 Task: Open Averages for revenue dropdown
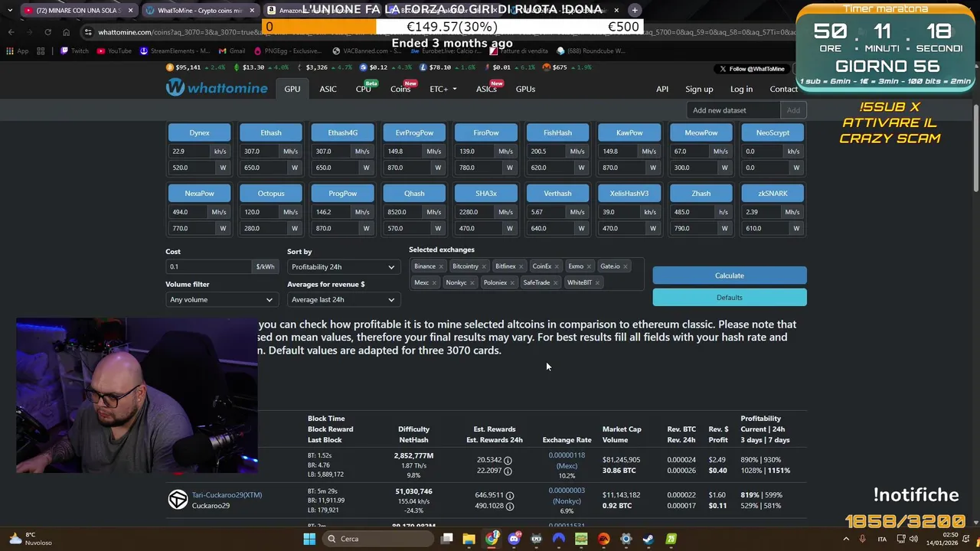pyautogui.click(x=342, y=300)
